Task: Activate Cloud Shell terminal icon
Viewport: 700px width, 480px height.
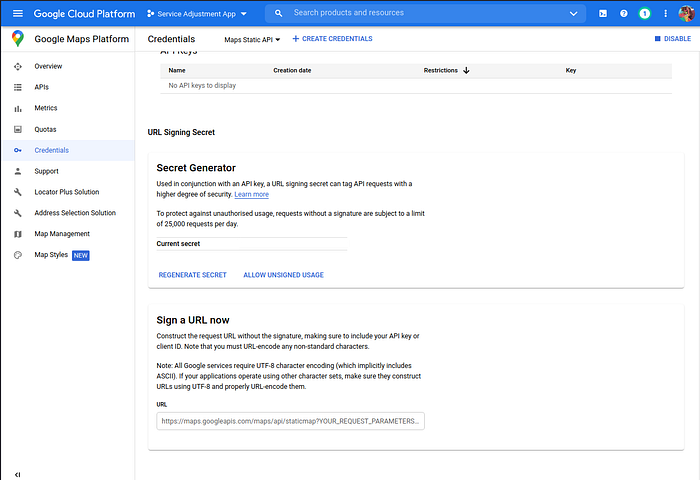Action: click(603, 14)
